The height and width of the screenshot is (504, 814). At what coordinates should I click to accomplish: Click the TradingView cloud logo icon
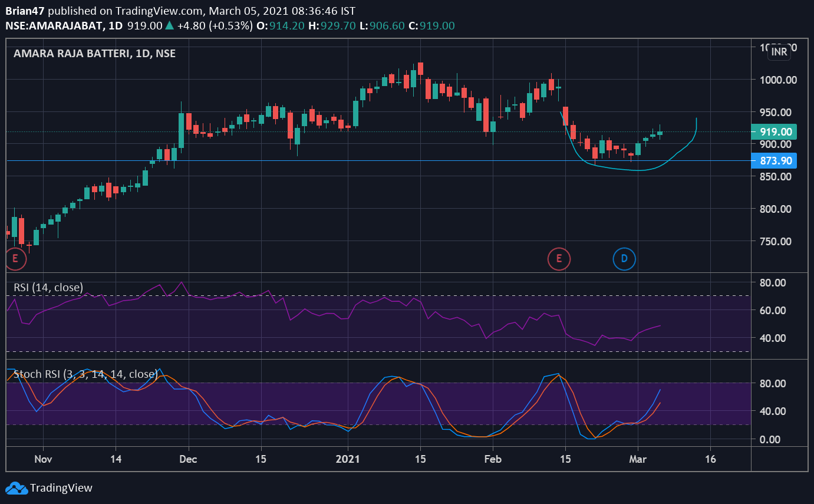point(16,487)
